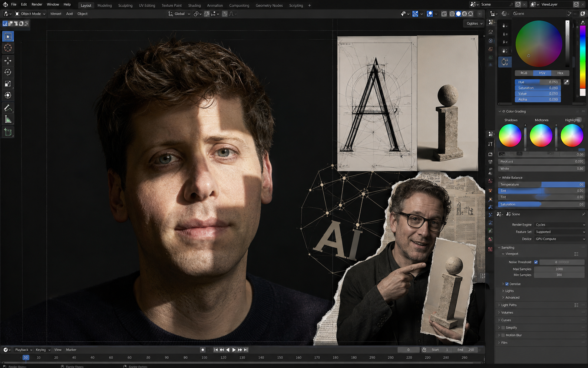The image size is (588, 368).
Task: Uncheck the Denoise checkbox
Action: tap(507, 284)
